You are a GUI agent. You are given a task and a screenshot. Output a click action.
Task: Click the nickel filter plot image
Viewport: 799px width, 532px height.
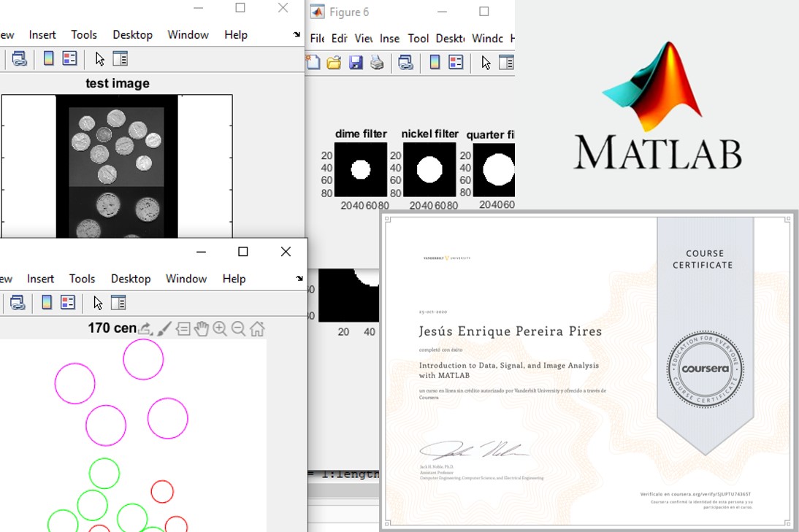pyautogui.click(x=429, y=169)
